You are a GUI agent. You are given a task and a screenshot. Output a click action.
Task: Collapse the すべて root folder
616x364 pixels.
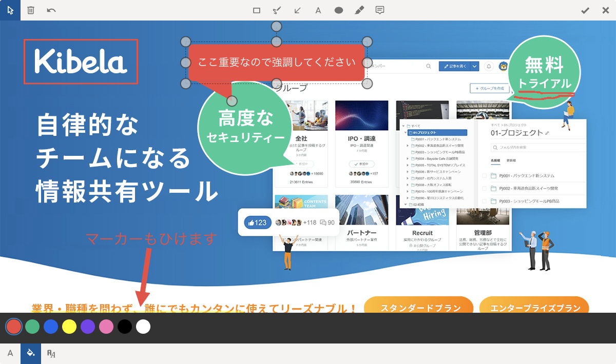[403, 126]
